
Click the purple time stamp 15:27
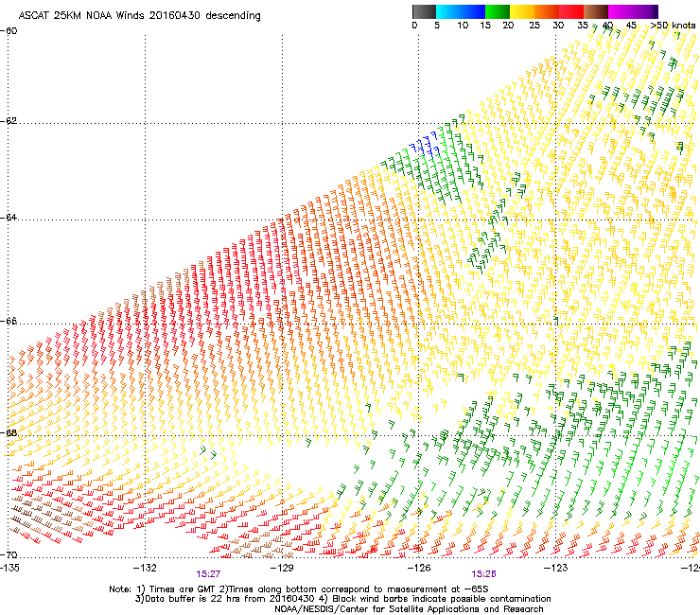(x=208, y=574)
